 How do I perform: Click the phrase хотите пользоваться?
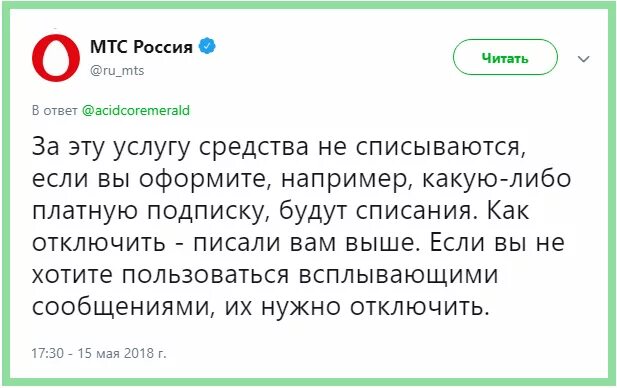161,274
